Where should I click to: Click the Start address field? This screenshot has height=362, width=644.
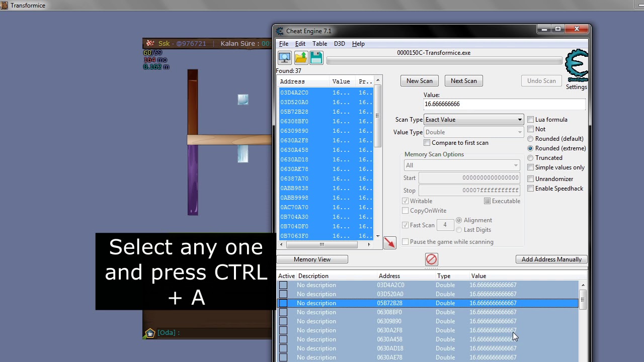point(469,178)
